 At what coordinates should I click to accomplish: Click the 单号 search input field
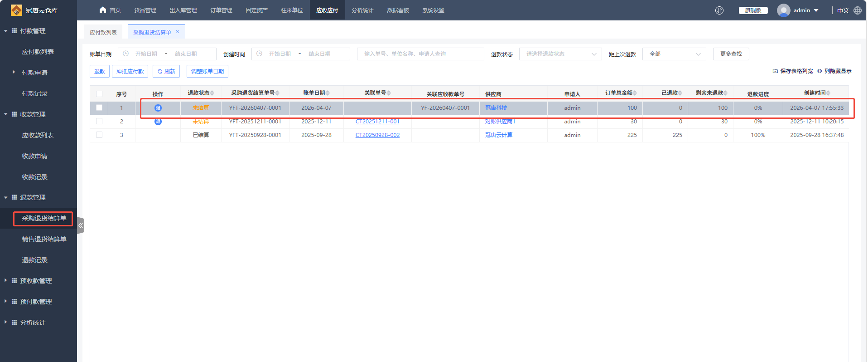pyautogui.click(x=420, y=54)
